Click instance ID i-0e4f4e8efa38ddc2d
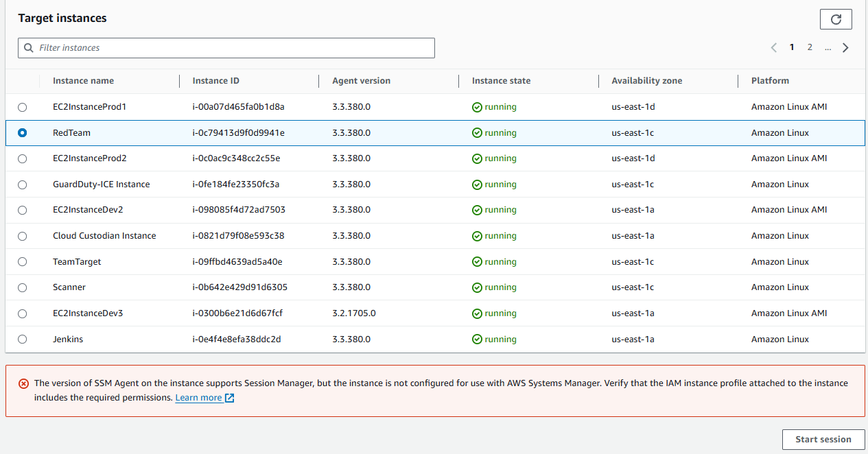The width and height of the screenshot is (868, 454). coord(237,339)
